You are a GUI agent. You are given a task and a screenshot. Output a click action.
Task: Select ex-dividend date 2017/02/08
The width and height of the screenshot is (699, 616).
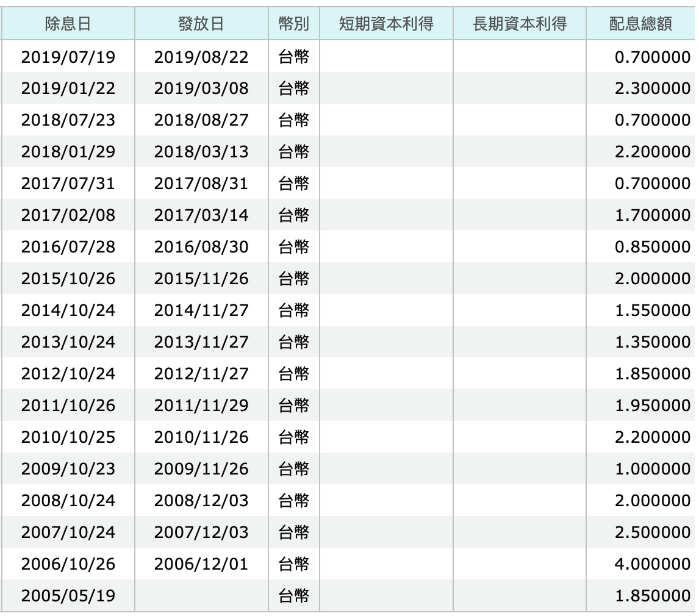click(x=68, y=215)
